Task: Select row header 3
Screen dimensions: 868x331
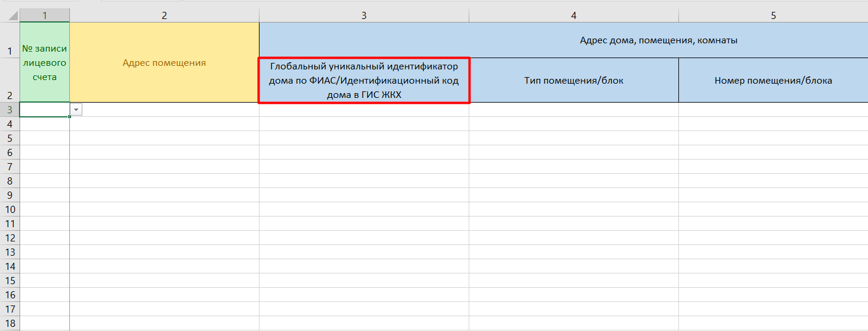Action: click(9, 110)
